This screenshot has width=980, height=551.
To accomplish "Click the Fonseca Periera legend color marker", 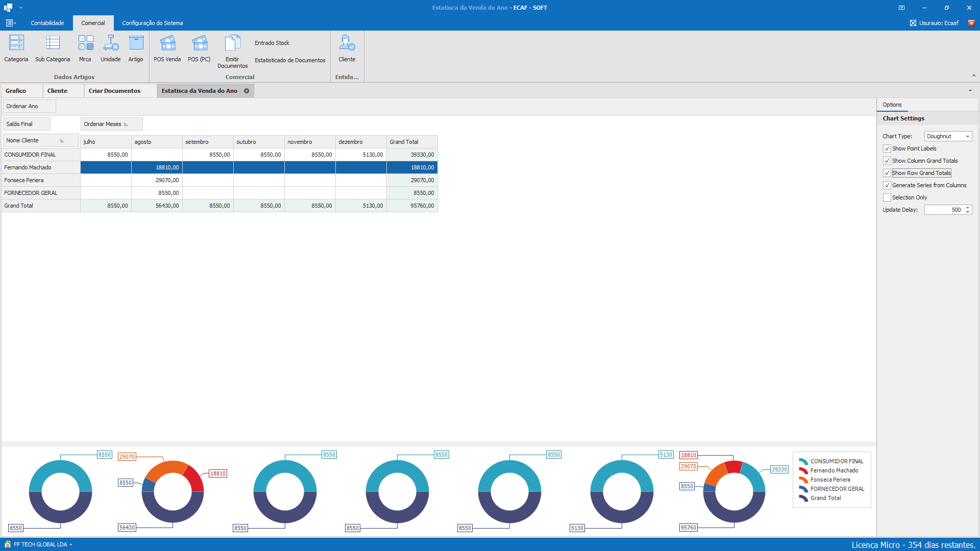I will click(803, 480).
